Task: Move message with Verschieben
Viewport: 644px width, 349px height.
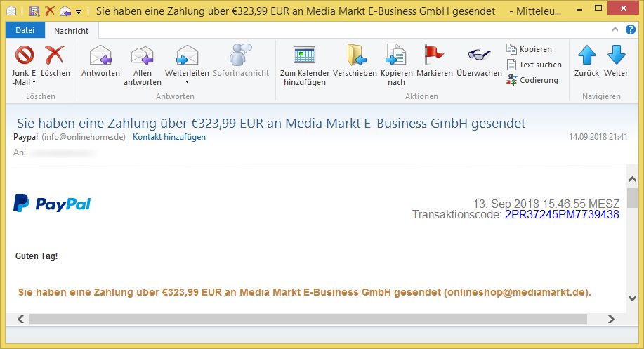Action: [x=355, y=61]
